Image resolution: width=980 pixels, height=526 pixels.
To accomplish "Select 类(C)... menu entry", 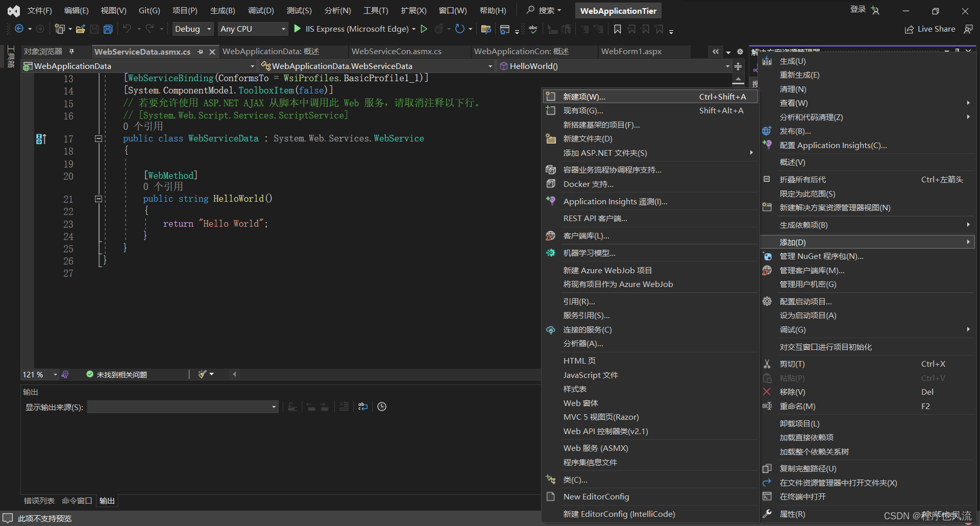I will (650, 480).
